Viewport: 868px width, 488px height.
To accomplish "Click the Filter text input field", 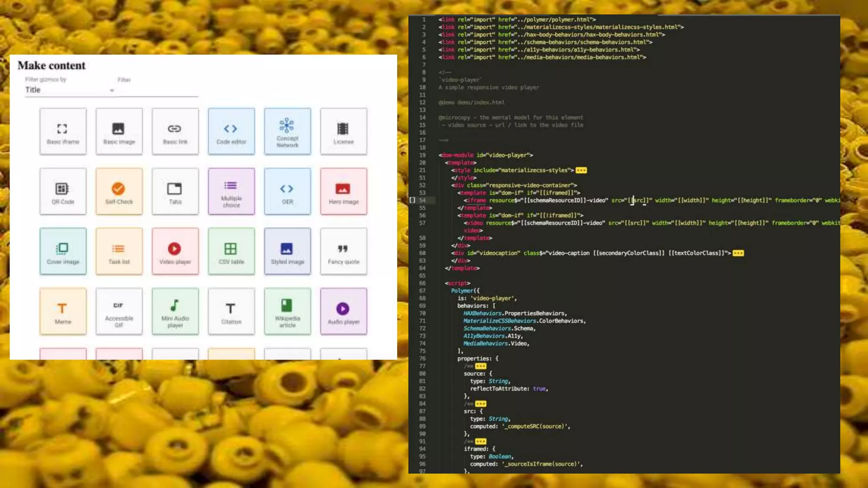I will click(158, 90).
